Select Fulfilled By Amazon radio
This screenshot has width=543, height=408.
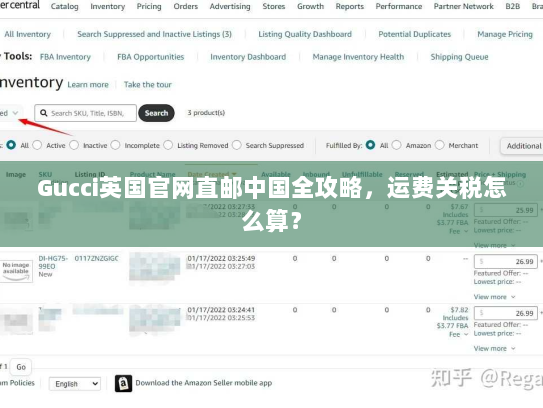click(x=397, y=145)
